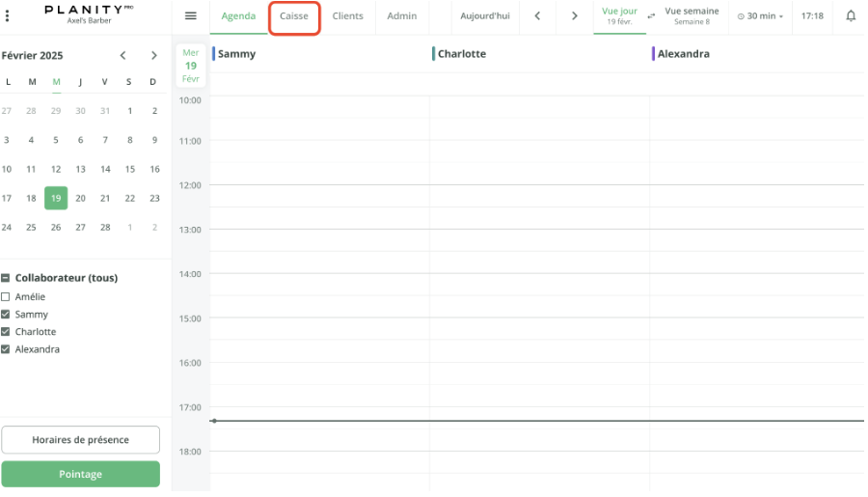Enable the Amélie collaborator checkbox
Screen dimensions: 868x497
coord(6,297)
